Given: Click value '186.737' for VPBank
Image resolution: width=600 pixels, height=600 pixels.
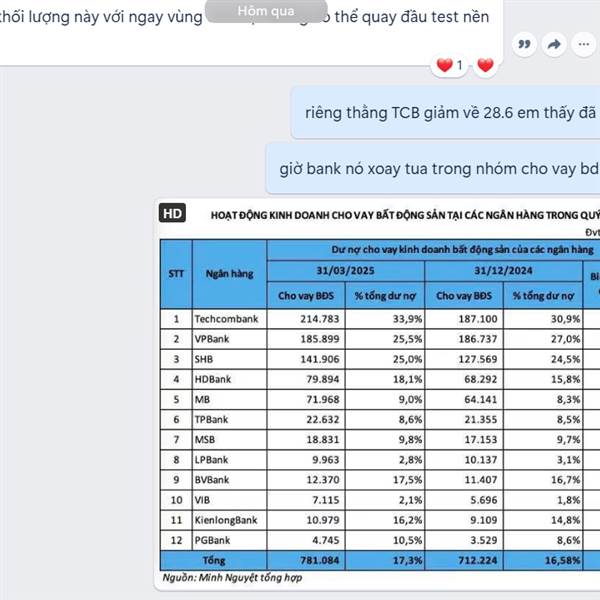Looking at the screenshot, I should (478, 339).
